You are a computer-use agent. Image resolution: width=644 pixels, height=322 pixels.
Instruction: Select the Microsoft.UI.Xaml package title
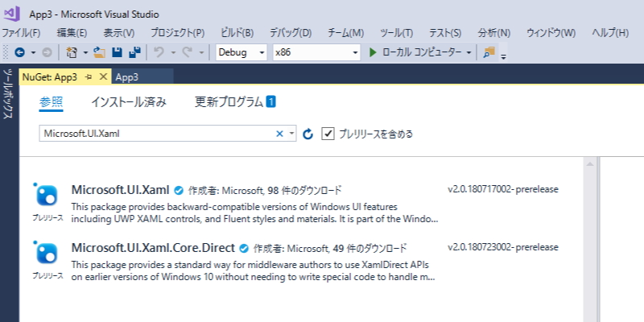[120, 189]
